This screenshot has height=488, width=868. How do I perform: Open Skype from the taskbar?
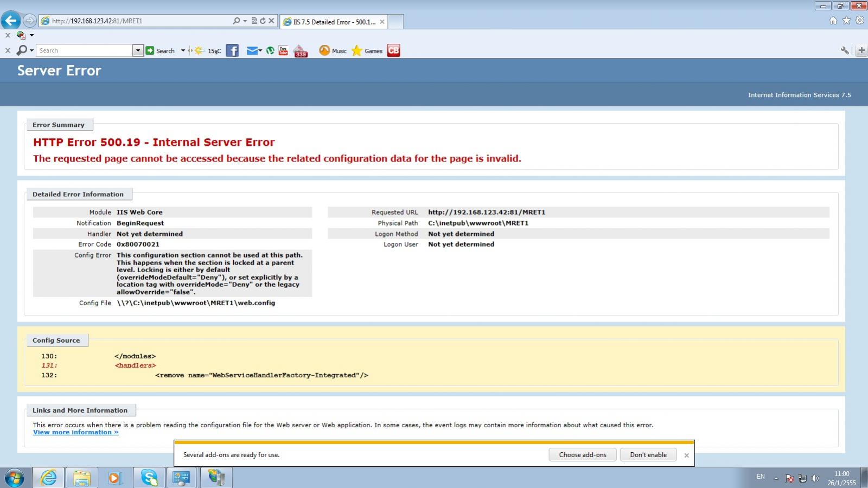point(149,478)
